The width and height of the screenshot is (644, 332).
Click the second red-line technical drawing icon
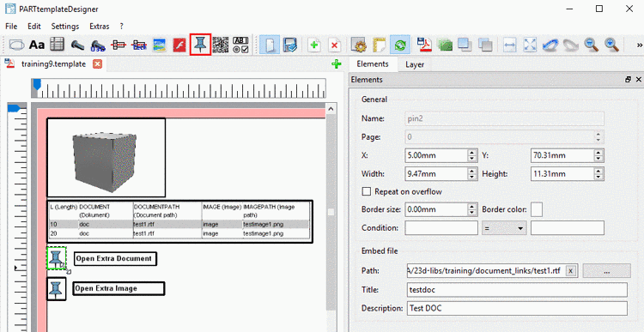(139, 45)
